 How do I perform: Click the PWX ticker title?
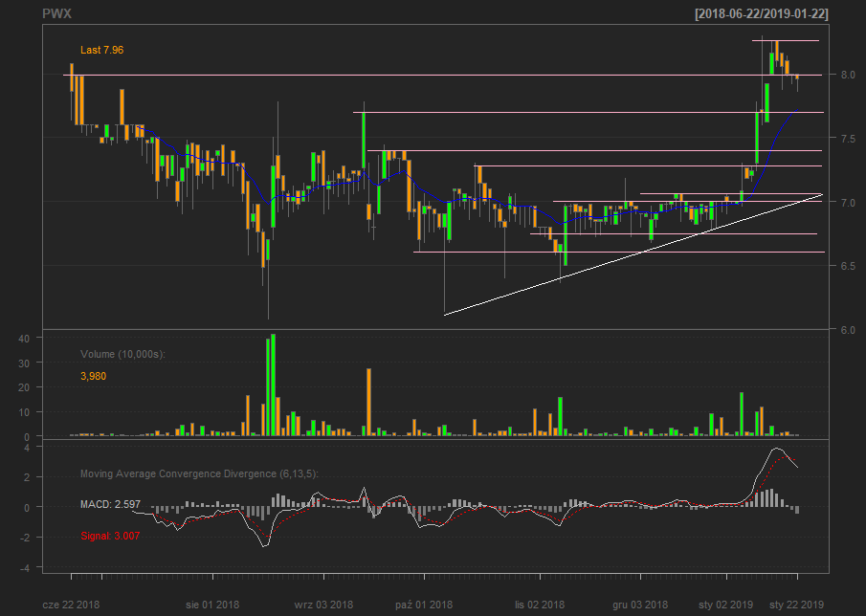point(56,13)
